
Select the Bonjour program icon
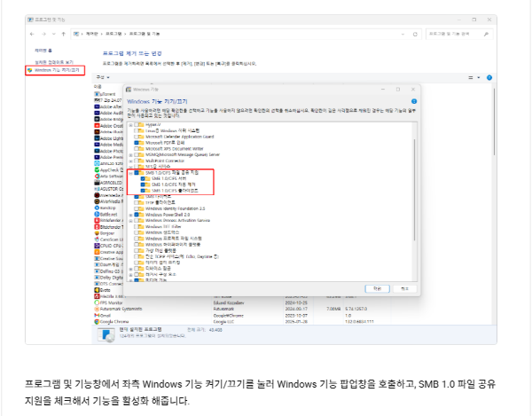(x=97, y=233)
